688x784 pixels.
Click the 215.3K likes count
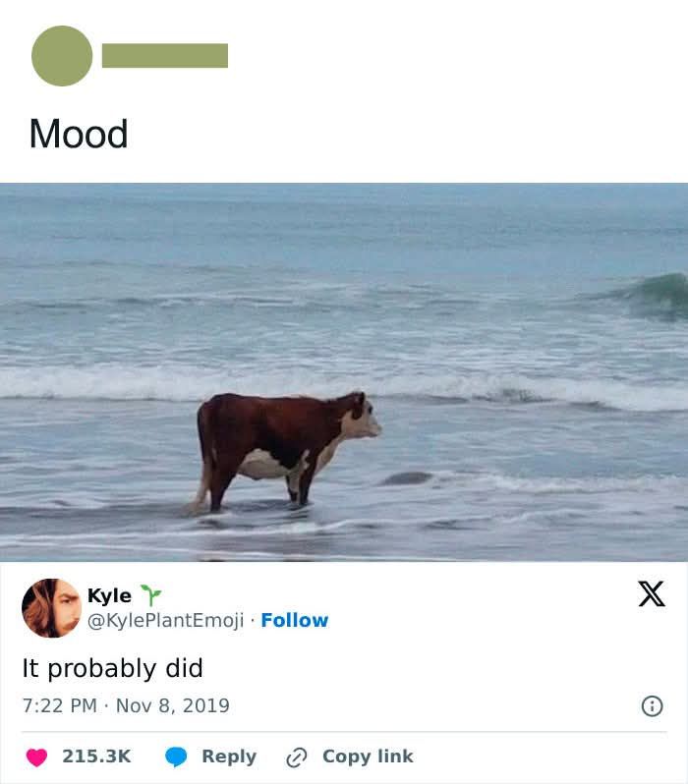coord(96,756)
